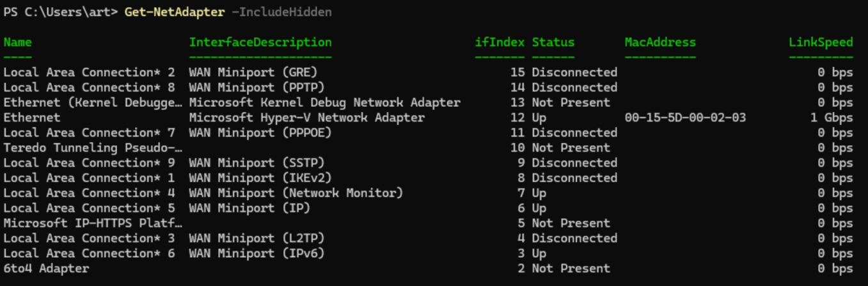Click the WAN Miniport (IKEv2) description

coord(260,178)
